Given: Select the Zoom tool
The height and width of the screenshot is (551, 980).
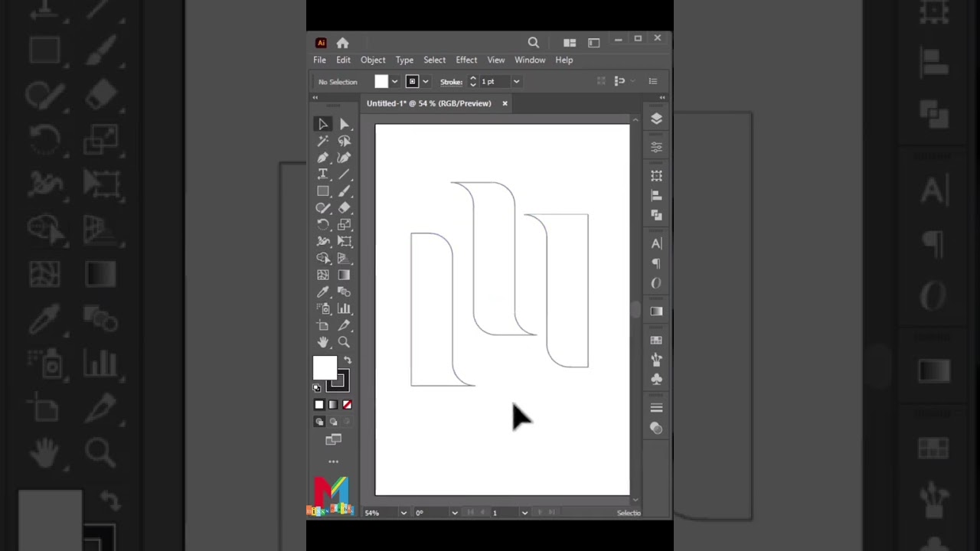Looking at the screenshot, I should click(345, 342).
